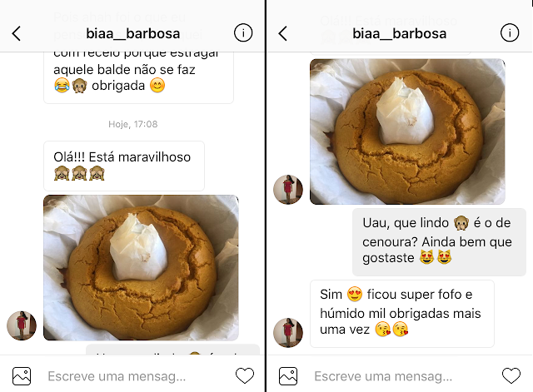Open conversation info icon in right panel
Screen dimensions: 533x392
[510, 33]
